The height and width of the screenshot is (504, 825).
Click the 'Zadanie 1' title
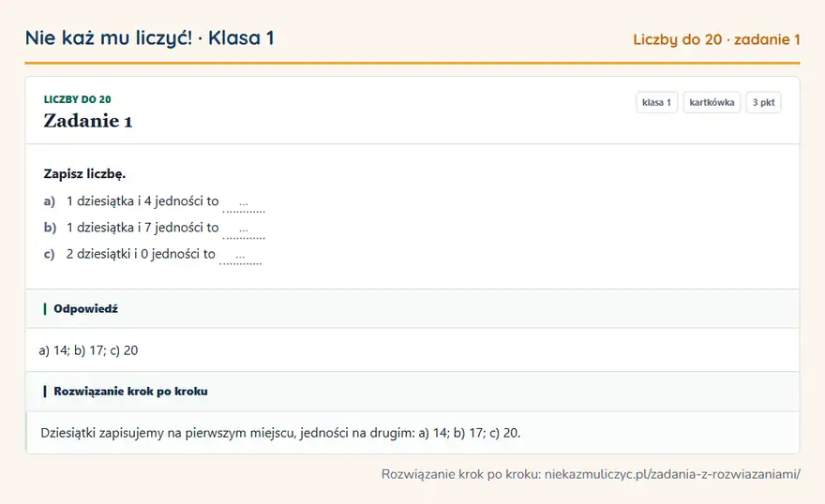tap(88, 121)
